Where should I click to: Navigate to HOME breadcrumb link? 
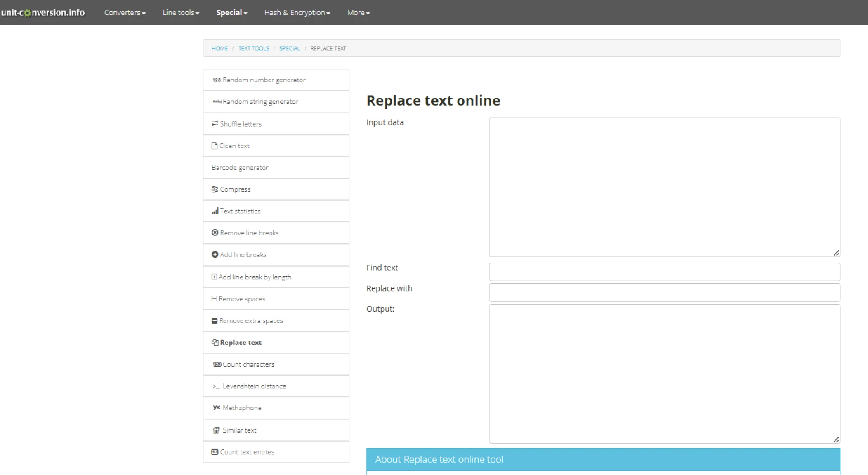click(220, 48)
